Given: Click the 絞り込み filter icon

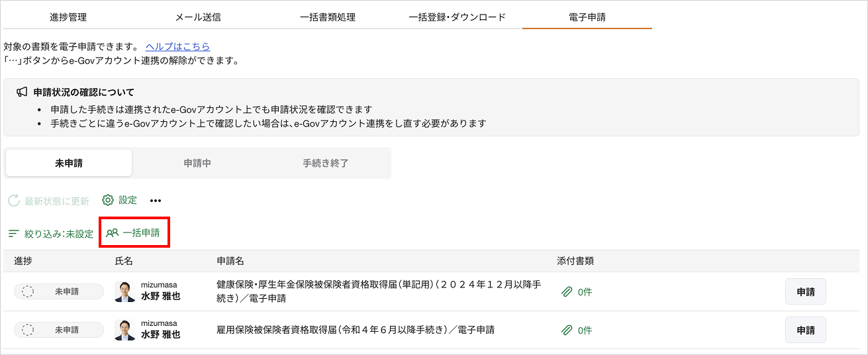Looking at the screenshot, I should (x=14, y=234).
